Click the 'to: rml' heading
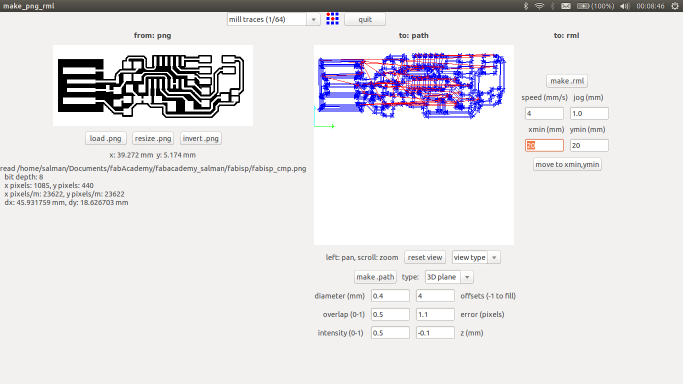The width and height of the screenshot is (683, 384). point(567,36)
